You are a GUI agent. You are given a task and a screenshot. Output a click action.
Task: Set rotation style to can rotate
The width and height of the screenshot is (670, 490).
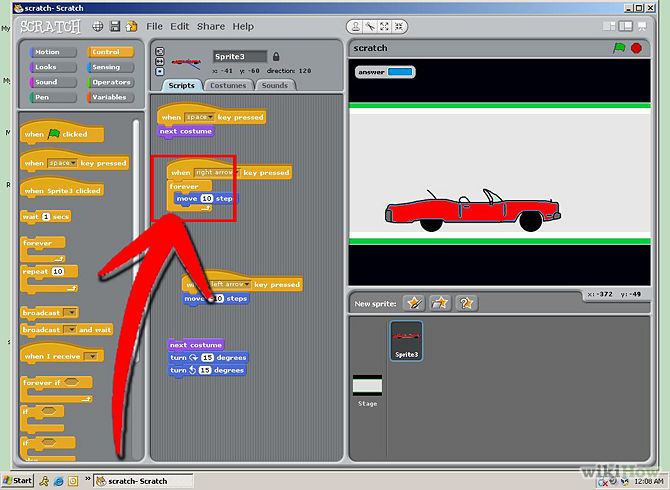pos(159,51)
